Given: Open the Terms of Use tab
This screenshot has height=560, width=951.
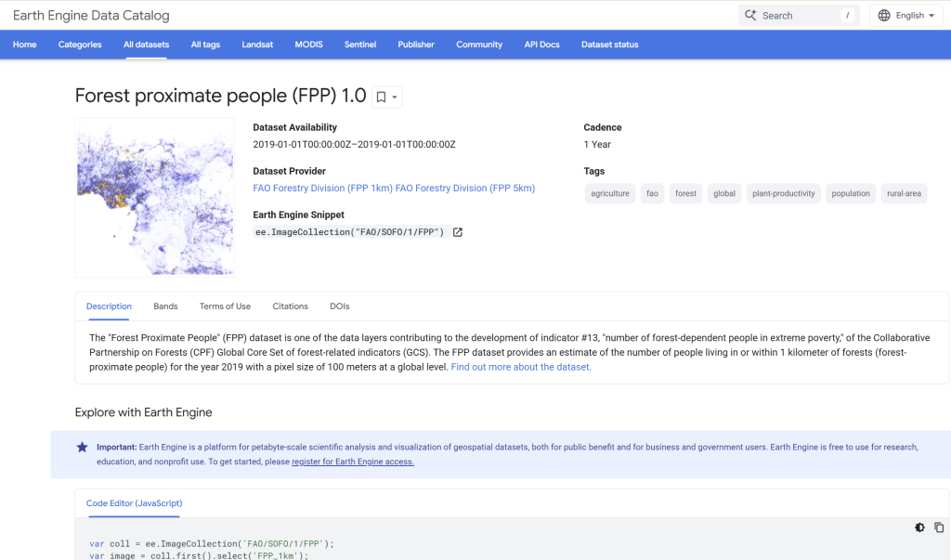Looking at the screenshot, I should point(225,306).
